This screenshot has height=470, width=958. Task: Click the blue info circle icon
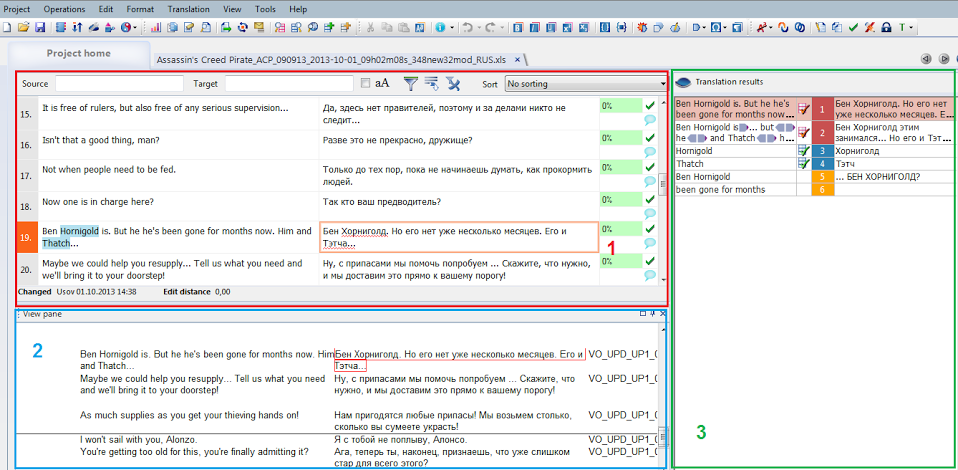tap(440, 27)
